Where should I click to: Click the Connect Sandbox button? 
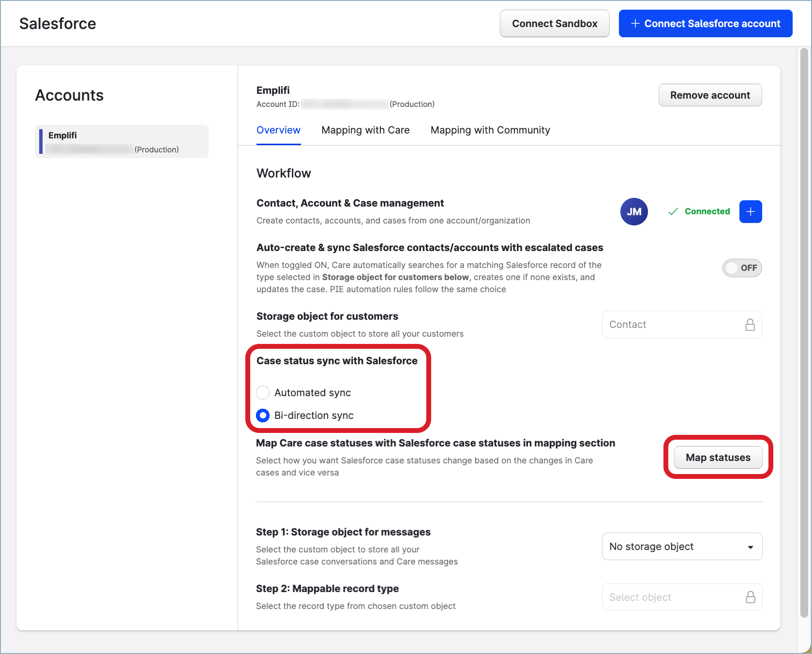(x=555, y=23)
